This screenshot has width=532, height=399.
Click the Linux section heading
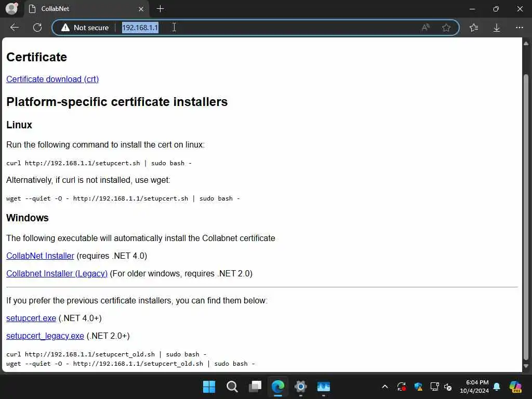pyautogui.click(x=19, y=125)
